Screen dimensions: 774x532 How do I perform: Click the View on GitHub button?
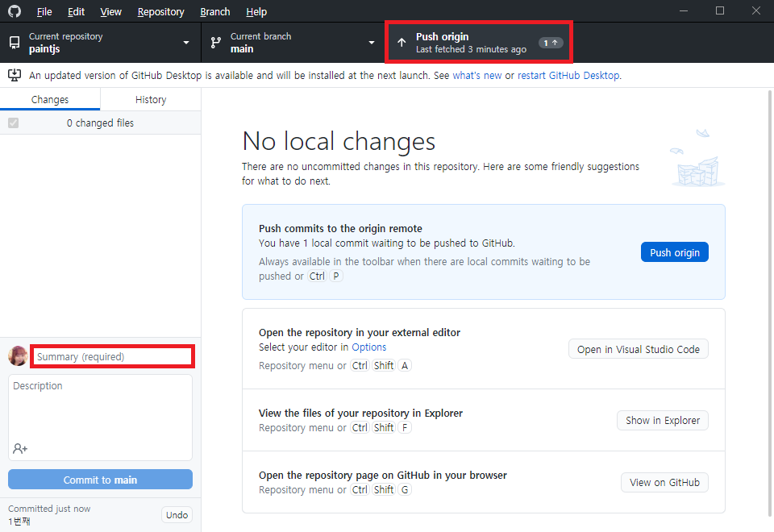pos(664,482)
